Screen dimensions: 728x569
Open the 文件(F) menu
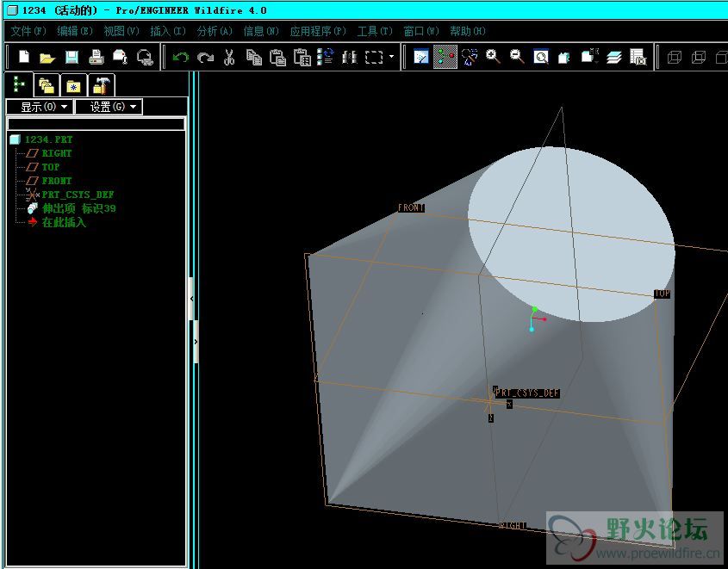[28, 31]
